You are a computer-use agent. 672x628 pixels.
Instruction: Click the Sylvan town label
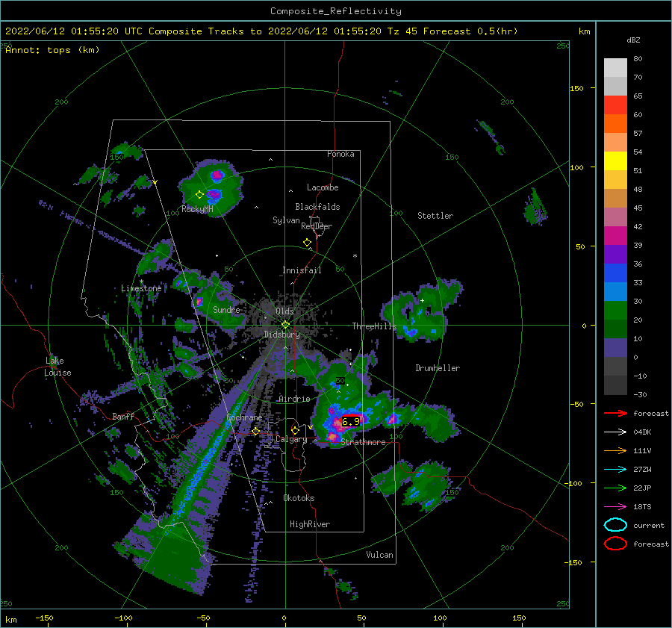(286, 220)
